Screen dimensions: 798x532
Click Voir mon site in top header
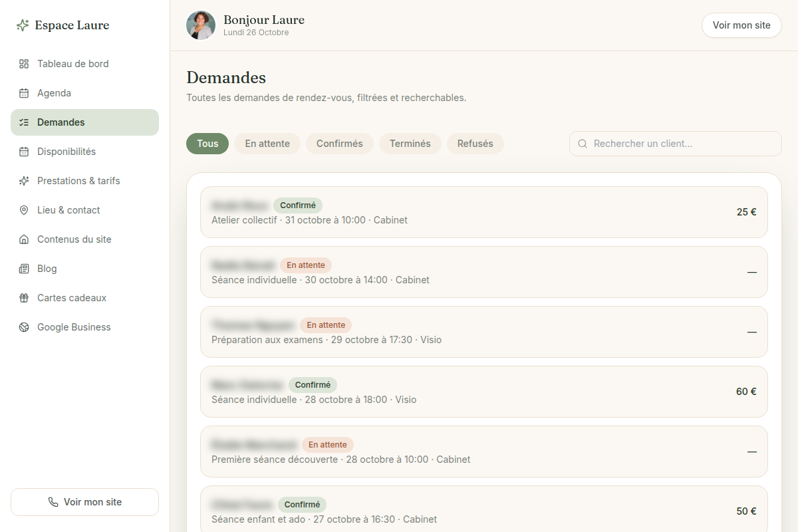pos(741,25)
